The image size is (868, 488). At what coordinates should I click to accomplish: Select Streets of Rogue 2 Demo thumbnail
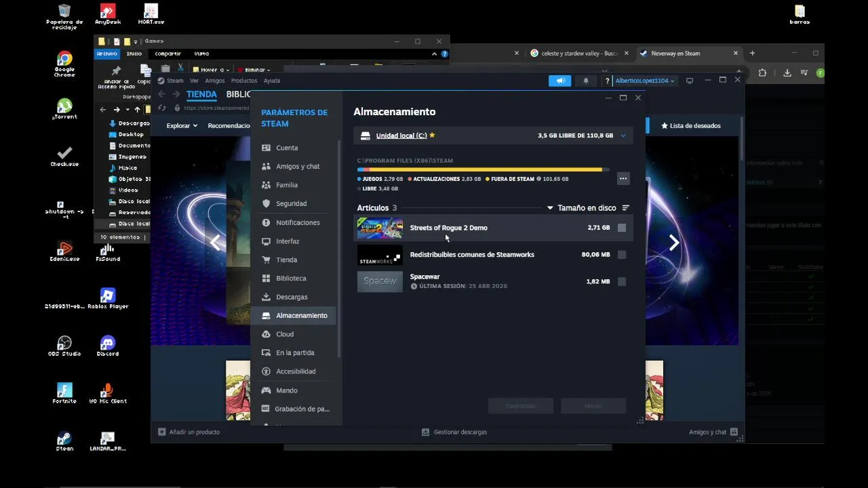coord(380,228)
